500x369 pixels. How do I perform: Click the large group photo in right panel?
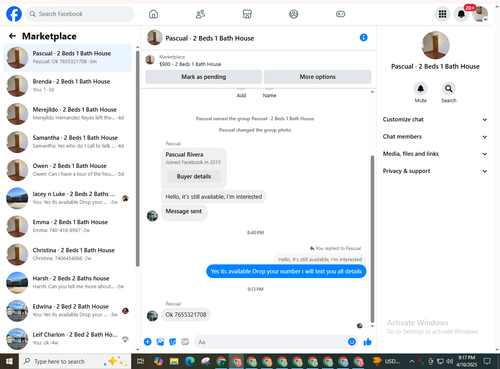pos(435,45)
